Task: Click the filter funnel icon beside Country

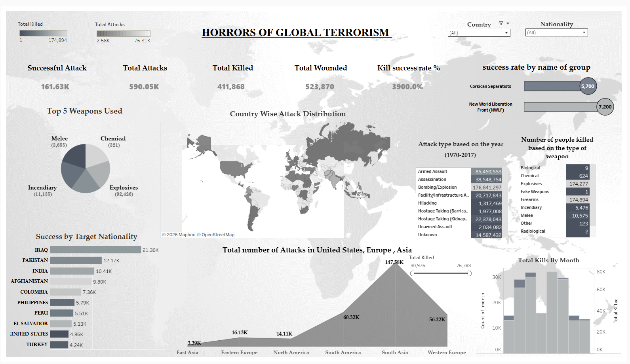Action: coord(501,23)
